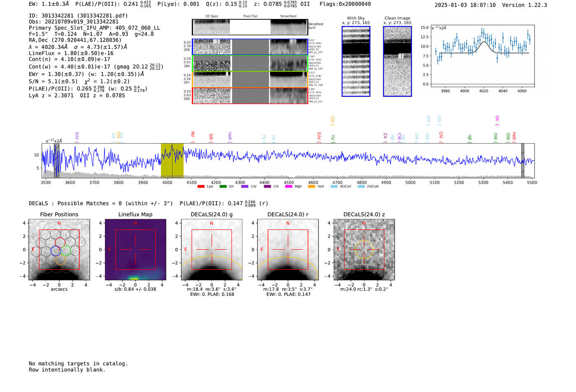
Task: Click the orange HeII legend swatch
Action: pyautogui.click(x=311, y=187)
